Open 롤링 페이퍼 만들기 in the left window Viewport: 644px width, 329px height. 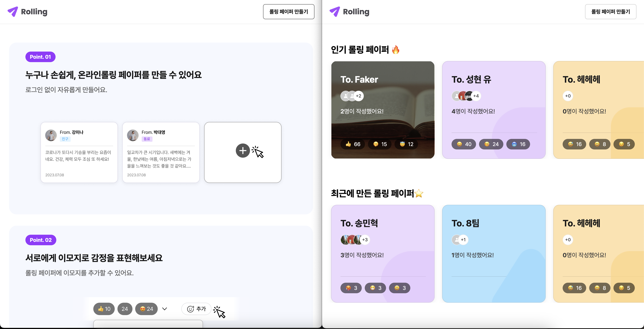pos(288,11)
